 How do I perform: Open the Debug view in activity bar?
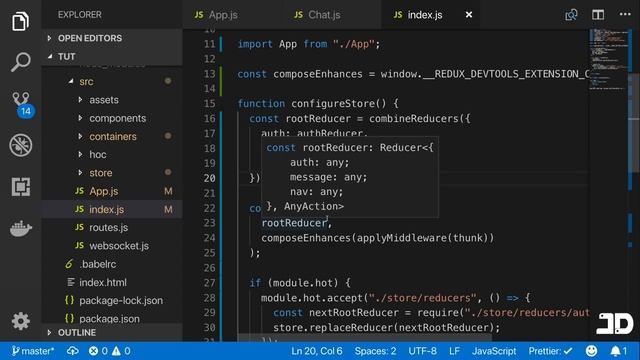(x=20, y=145)
